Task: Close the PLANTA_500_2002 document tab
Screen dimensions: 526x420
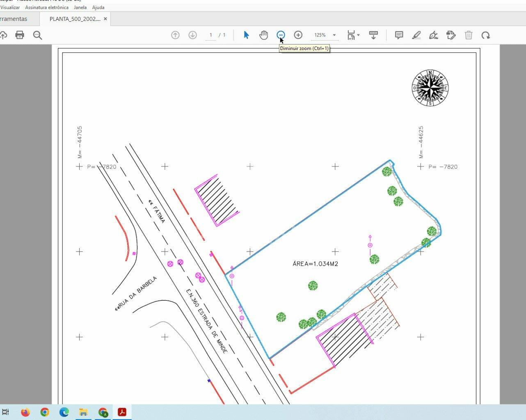Action: point(105,19)
